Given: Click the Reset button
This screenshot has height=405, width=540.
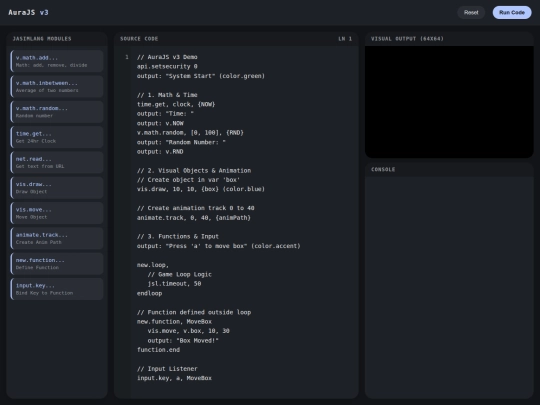Looking at the screenshot, I should 471,12.
